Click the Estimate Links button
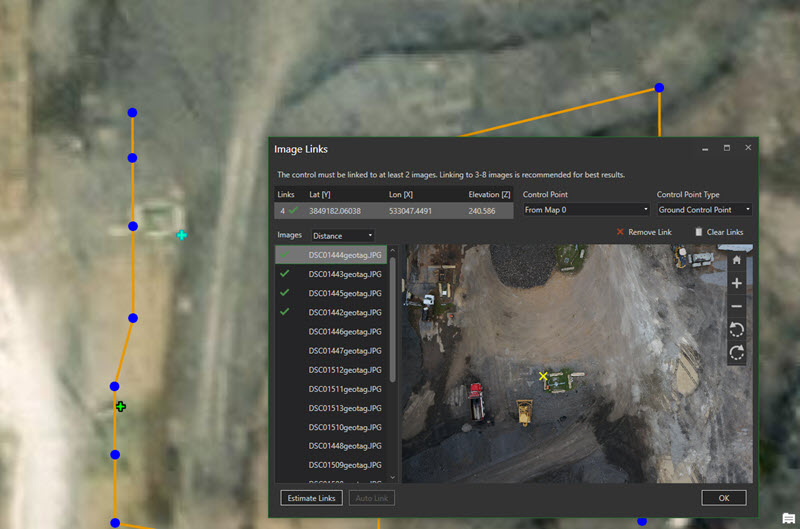 (x=311, y=498)
